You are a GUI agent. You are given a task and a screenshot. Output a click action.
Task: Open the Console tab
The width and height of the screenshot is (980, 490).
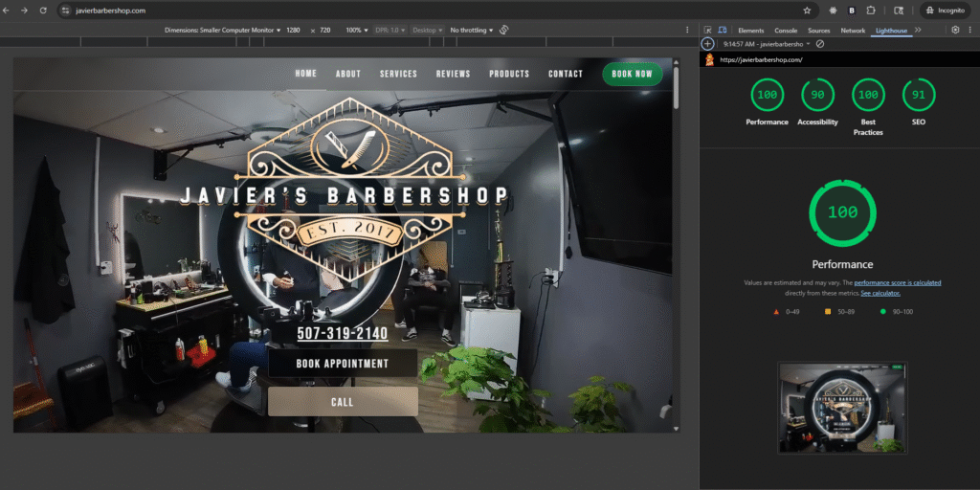pos(786,31)
